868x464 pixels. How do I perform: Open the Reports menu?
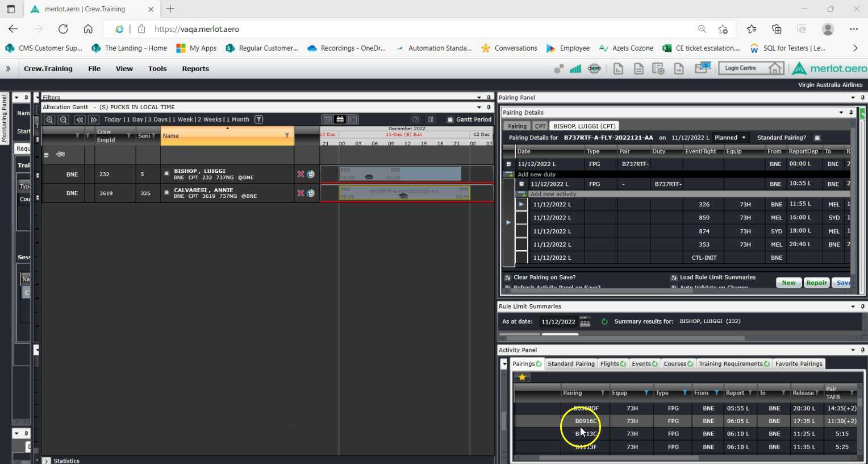195,69
